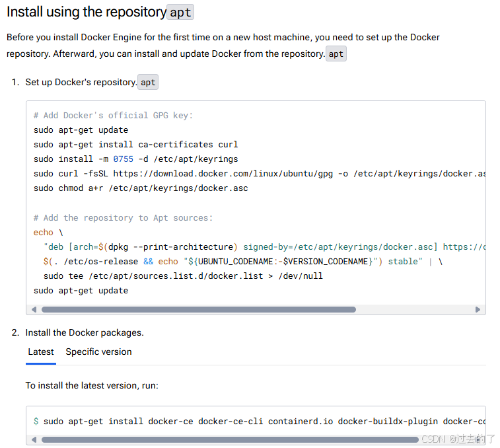500x448 pixels.
Task: Click the 'Install the Docker packages.' step text
Action: [85, 332]
